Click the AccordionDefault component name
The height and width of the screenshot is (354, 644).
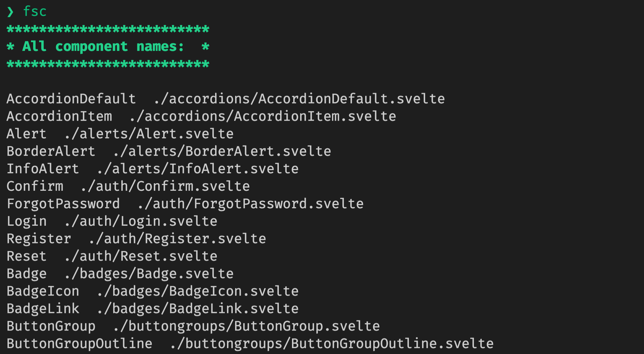tap(71, 99)
